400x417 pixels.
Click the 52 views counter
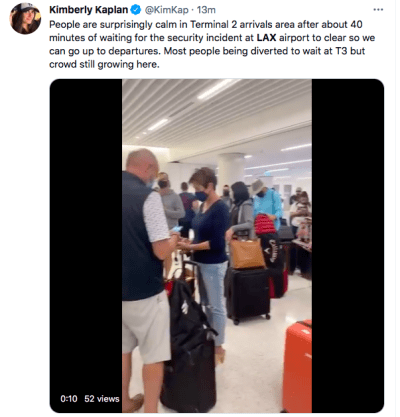tap(102, 399)
